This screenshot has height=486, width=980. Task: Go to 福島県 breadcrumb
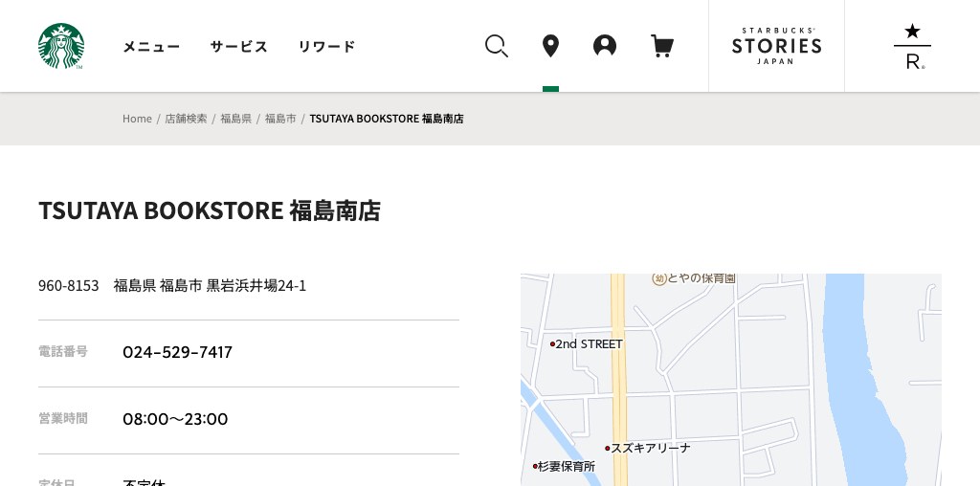click(x=235, y=119)
